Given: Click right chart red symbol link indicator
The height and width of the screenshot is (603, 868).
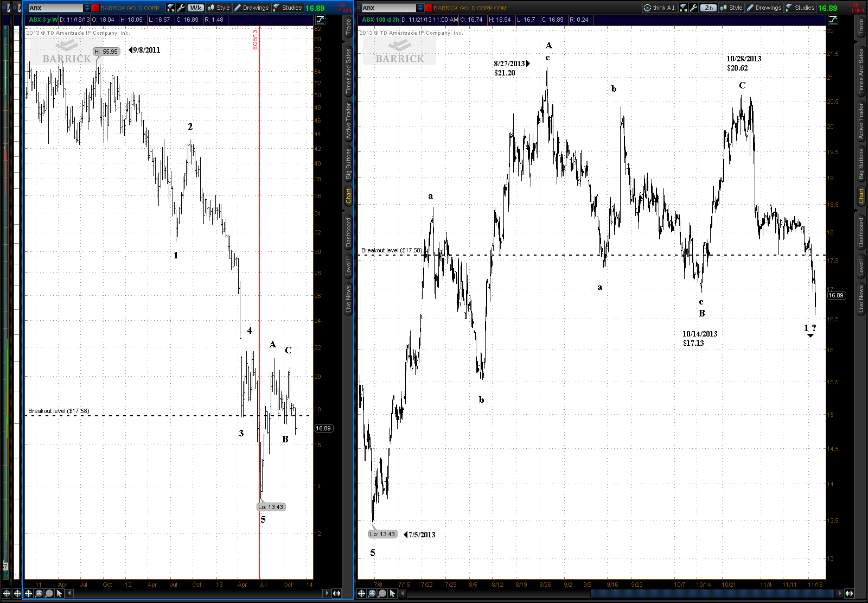Looking at the screenshot, I should coord(429,8).
